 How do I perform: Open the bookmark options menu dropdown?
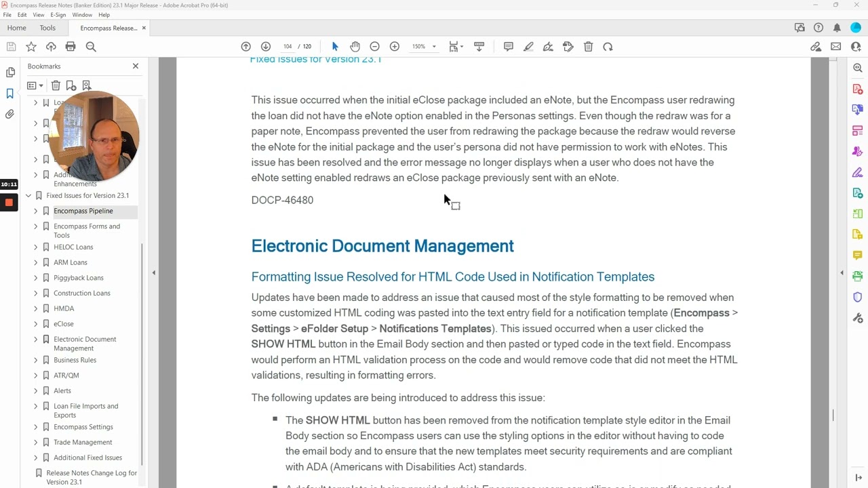(x=35, y=85)
